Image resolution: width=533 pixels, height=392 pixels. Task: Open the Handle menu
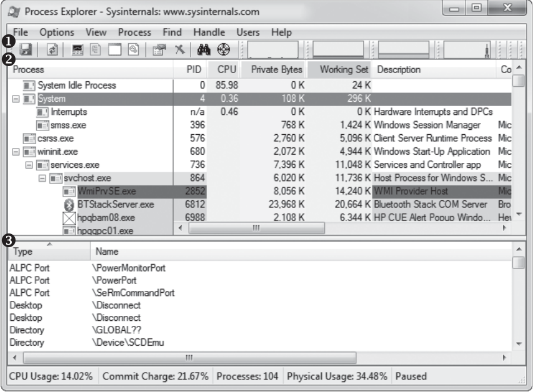209,32
